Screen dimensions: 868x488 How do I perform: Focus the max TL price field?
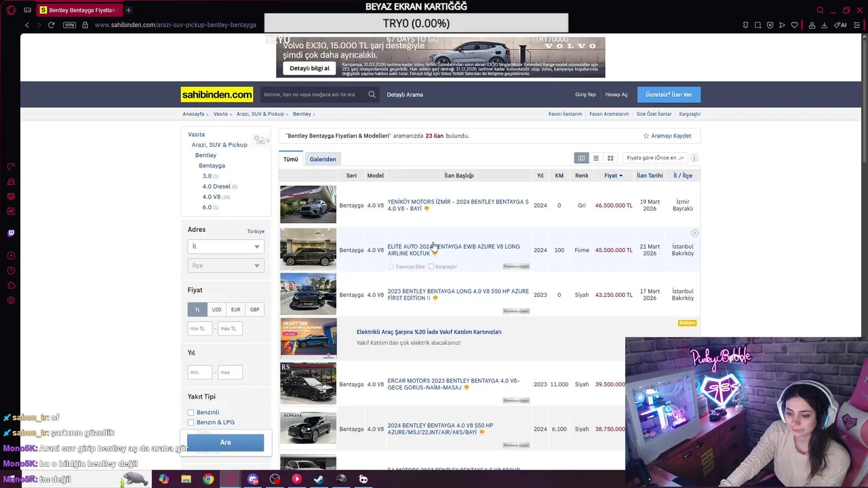click(x=230, y=329)
